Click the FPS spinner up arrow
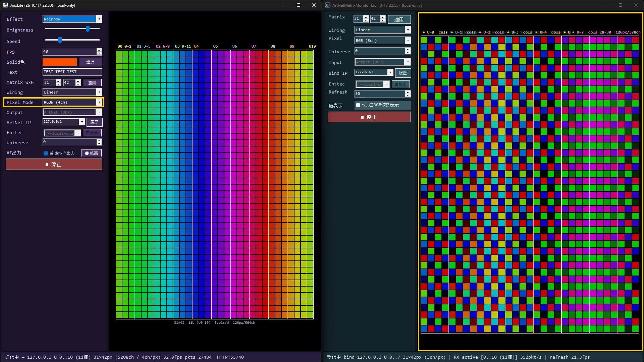Viewport: 644px width, 362px height. [99, 50]
